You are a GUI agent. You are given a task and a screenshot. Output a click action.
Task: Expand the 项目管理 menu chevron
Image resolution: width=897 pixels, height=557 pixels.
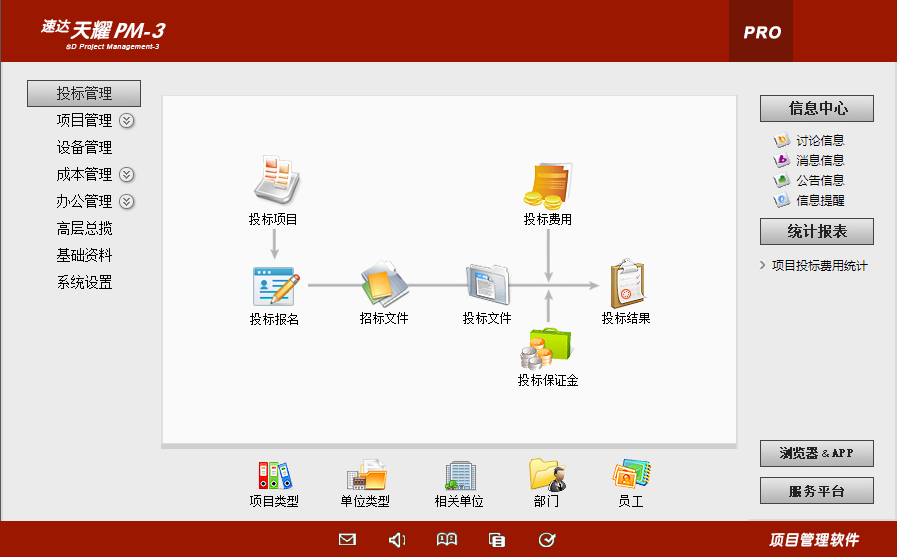[x=127, y=121]
